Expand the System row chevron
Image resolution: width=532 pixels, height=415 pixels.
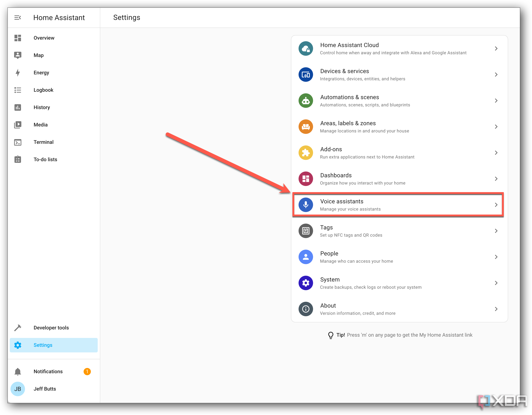point(496,283)
